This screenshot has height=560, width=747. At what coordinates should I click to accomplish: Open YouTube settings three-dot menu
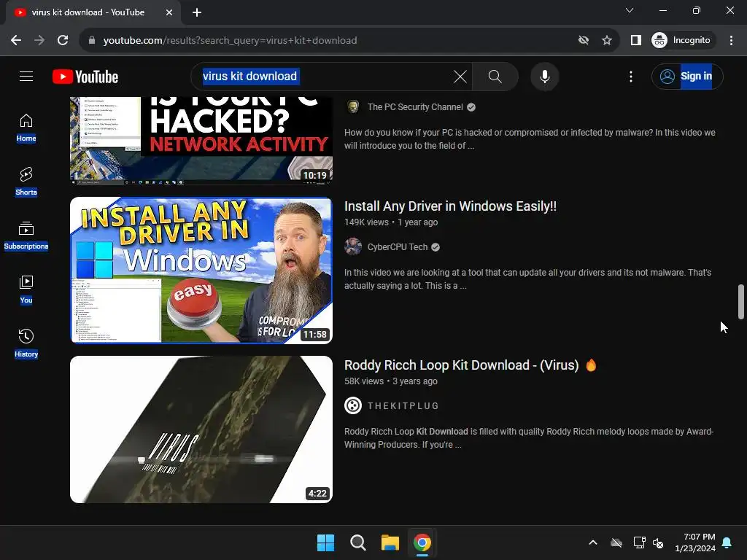(x=631, y=76)
